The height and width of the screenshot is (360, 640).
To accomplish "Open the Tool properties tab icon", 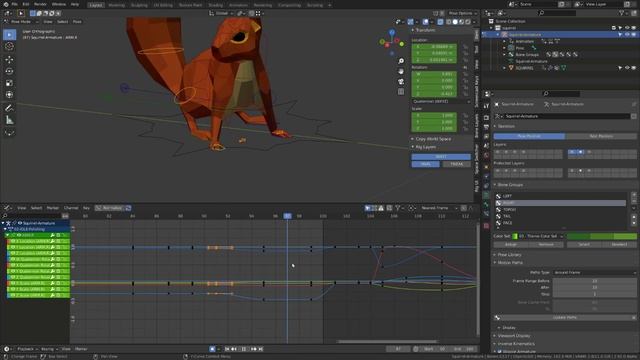I will coord(486,106).
